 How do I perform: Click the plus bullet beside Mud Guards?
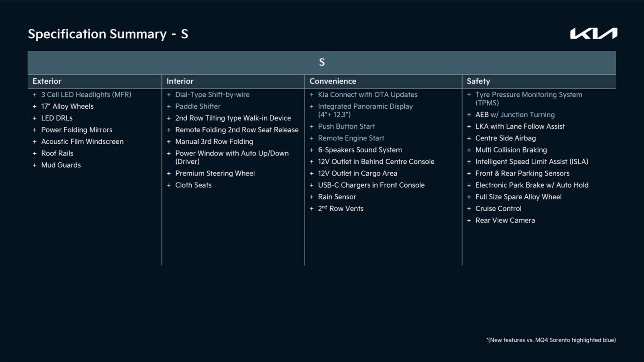click(x=35, y=165)
